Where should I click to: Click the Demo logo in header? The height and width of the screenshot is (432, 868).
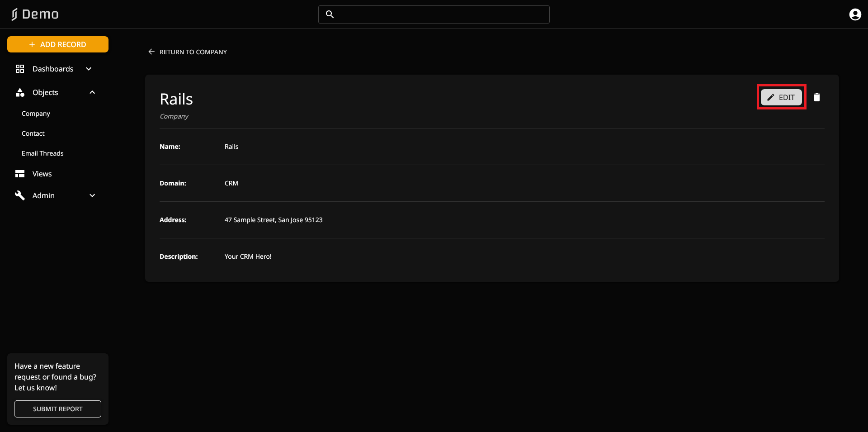click(x=35, y=14)
